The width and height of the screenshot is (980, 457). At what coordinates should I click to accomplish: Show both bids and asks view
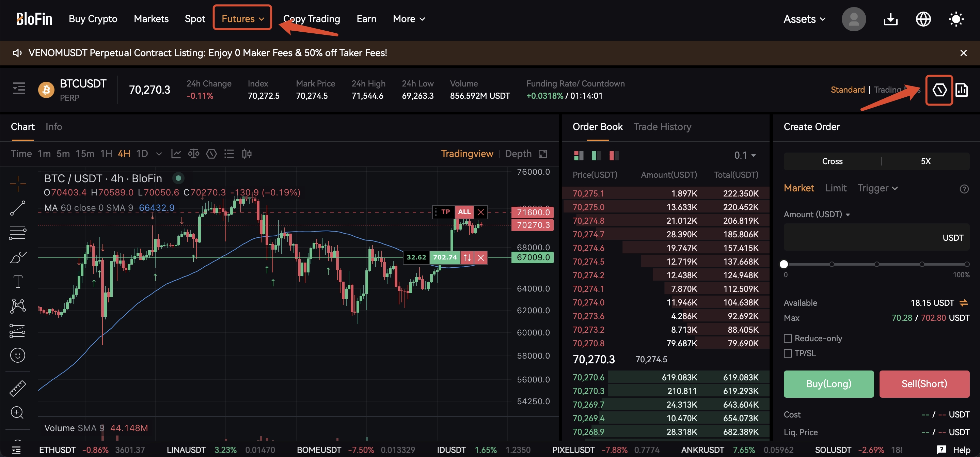point(579,155)
